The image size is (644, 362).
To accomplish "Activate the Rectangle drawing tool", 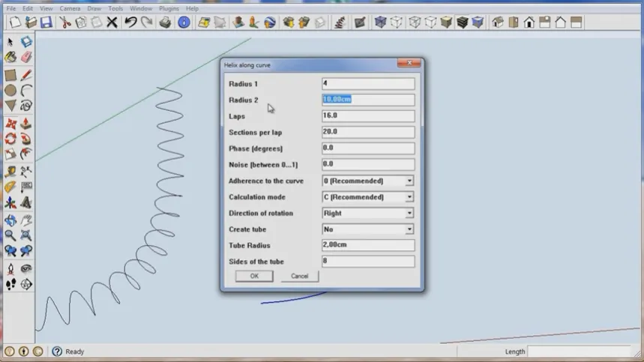I will (x=10, y=75).
